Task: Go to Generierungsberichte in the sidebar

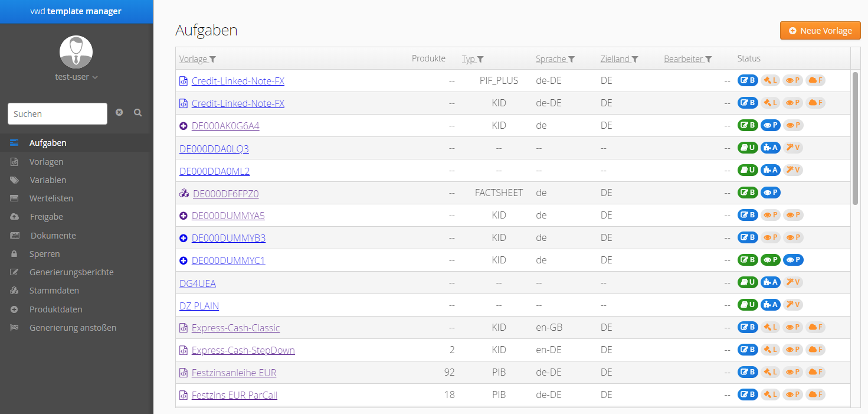Action: click(71, 272)
